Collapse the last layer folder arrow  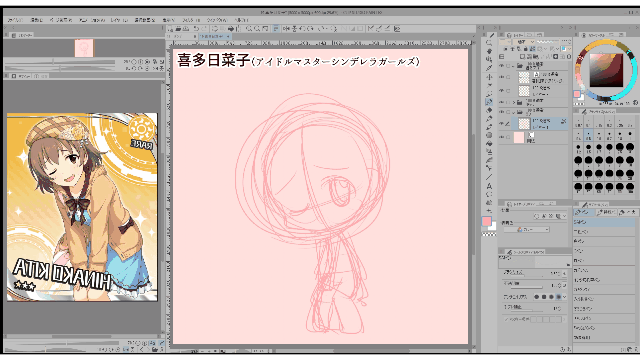tap(513, 112)
